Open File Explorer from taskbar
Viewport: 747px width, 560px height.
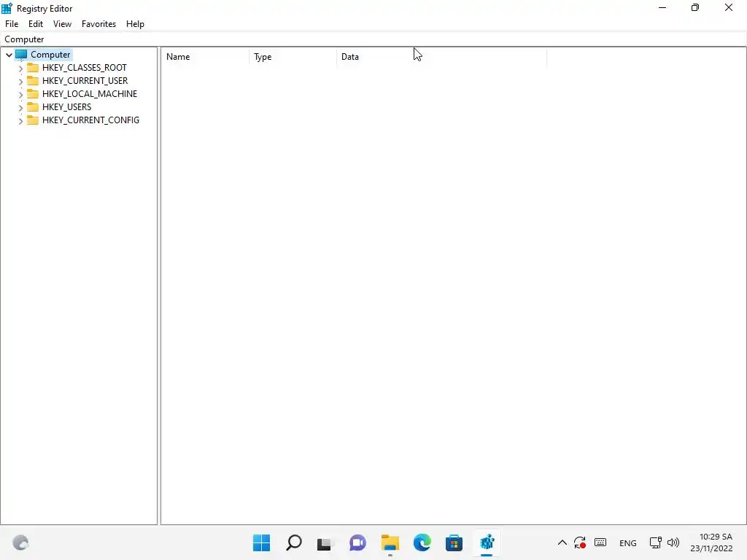click(x=390, y=542)
